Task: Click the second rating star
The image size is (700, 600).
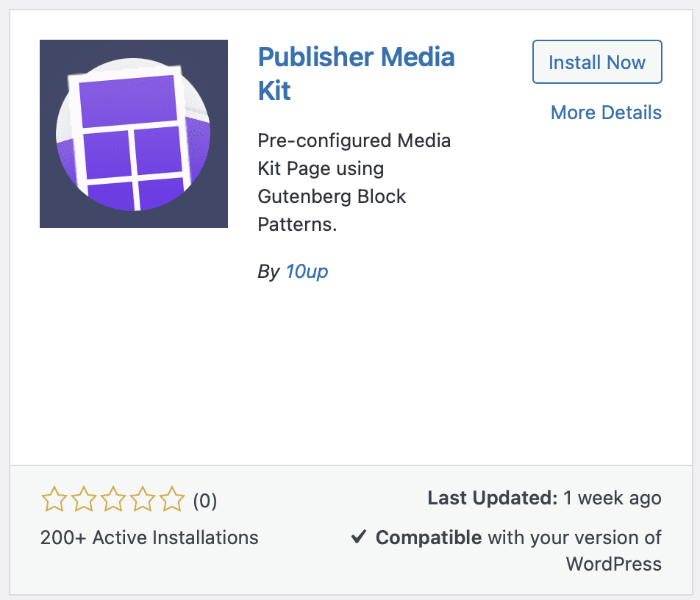Action: (x=83, y=500)
